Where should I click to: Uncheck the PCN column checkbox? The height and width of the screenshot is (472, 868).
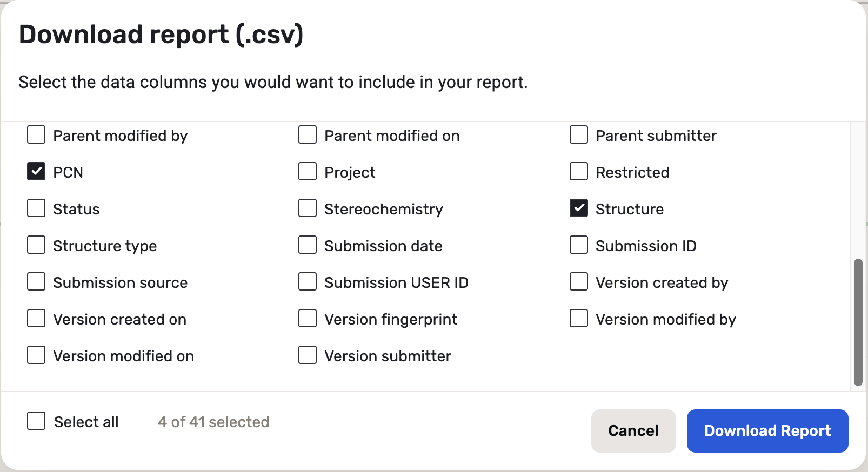pos(36,172)
